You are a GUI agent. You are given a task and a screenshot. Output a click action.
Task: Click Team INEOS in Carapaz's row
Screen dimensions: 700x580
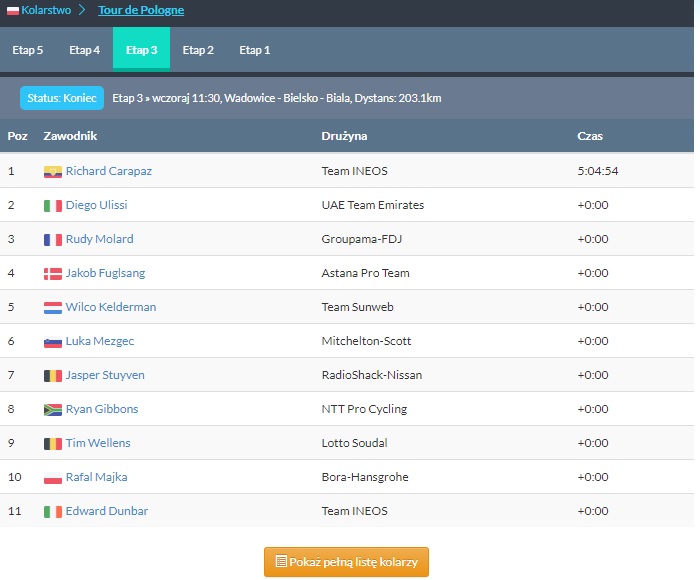(354, 171)
